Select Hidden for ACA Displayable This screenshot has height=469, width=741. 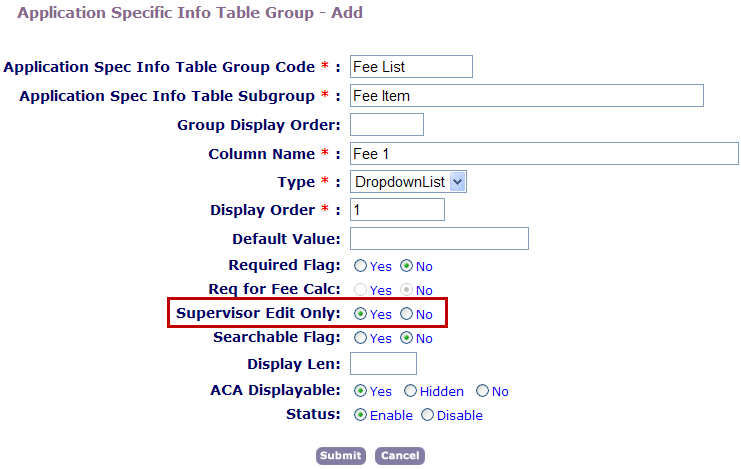pos(410,391)
